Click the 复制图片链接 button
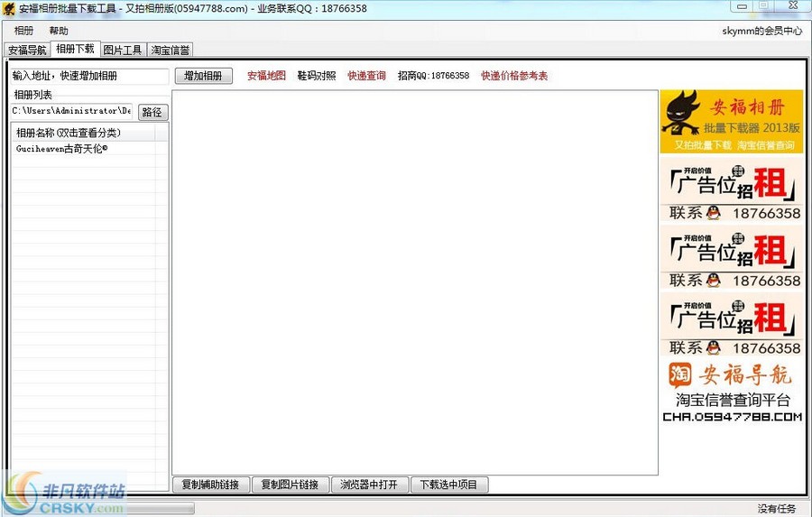 click(290, 485)
